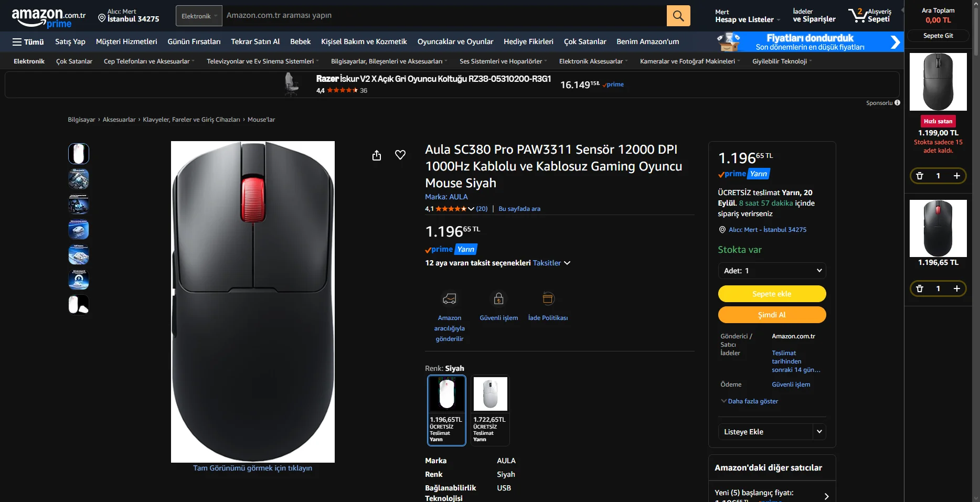980x502 pixels.
Task: Open Oyuncaklar ve Oyunlar category
Action: coord(455,41)
